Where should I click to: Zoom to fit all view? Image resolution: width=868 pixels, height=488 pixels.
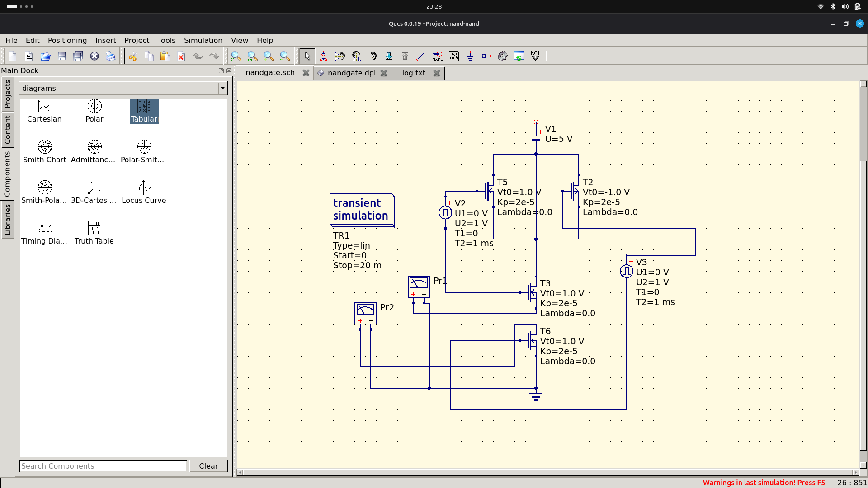point(236,56)
